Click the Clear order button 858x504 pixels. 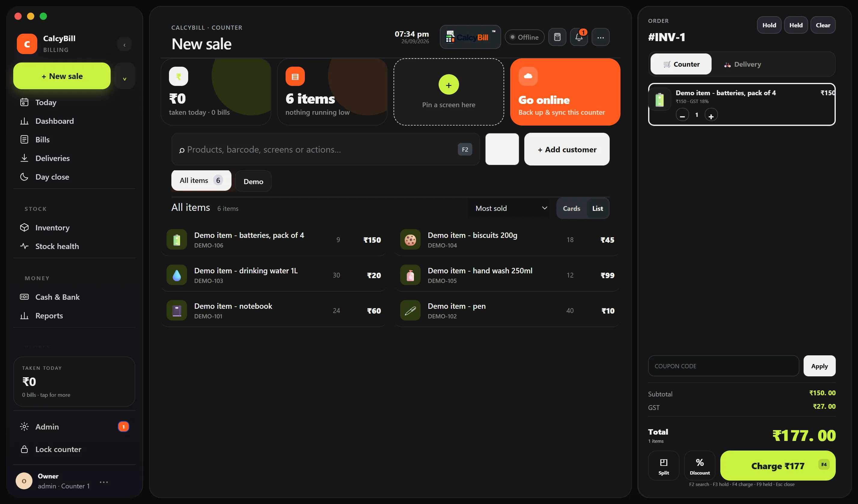tap(823, 25)
